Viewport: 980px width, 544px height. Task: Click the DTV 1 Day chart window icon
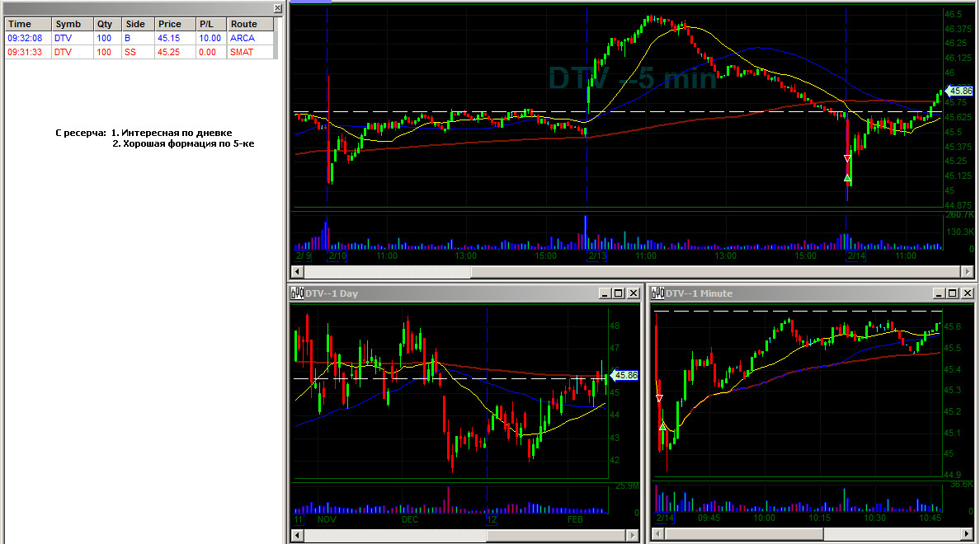coord(298,293)
